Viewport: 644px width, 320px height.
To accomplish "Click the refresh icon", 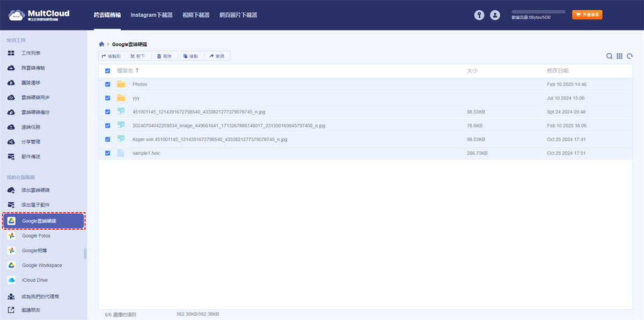I will click(x=630, y=56).
